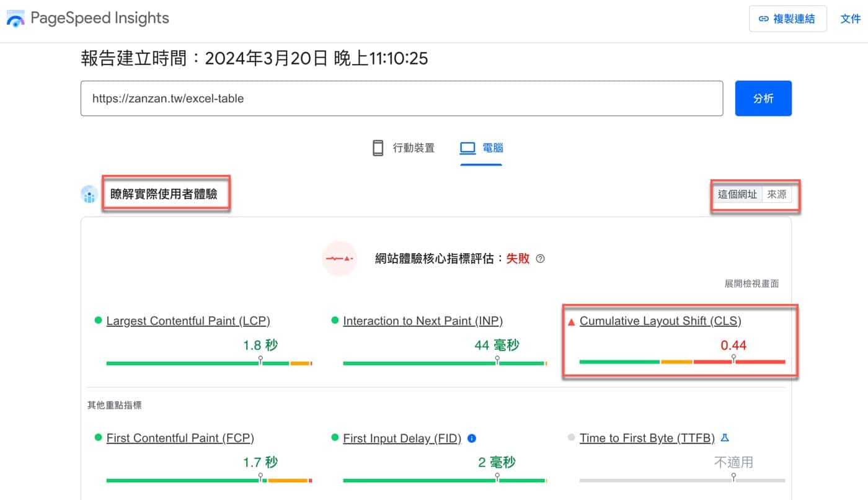Click the failed assessment pulse icon
Viewport: 868px width, 500px height.
pyautogui.click(x=339, y=258)
